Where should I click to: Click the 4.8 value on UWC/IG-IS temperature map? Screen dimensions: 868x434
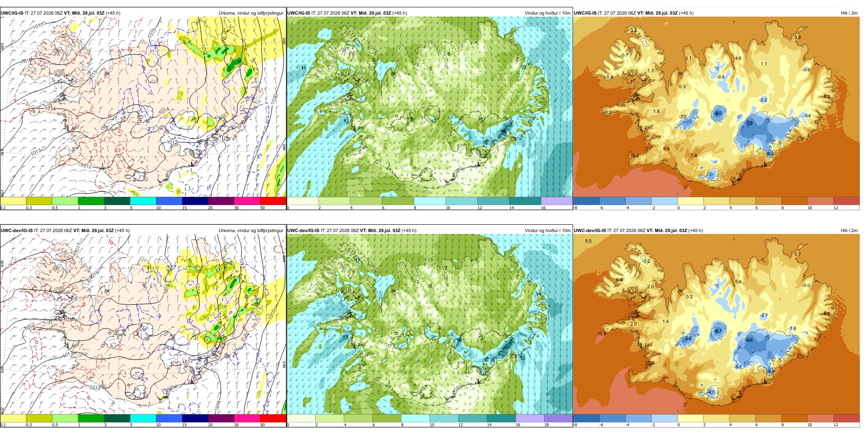[738, 58]
